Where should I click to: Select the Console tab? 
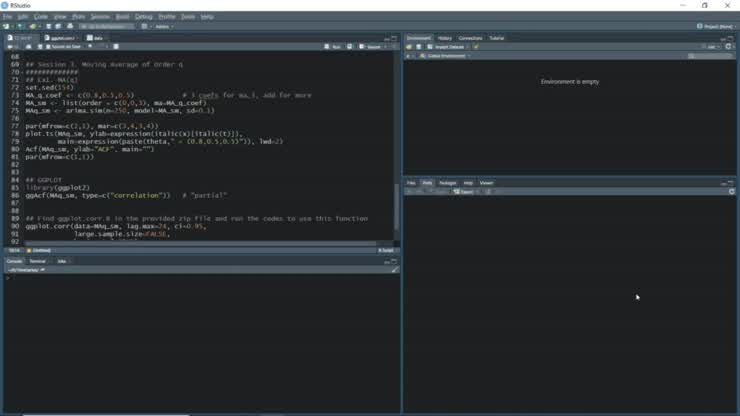[14, 261]
